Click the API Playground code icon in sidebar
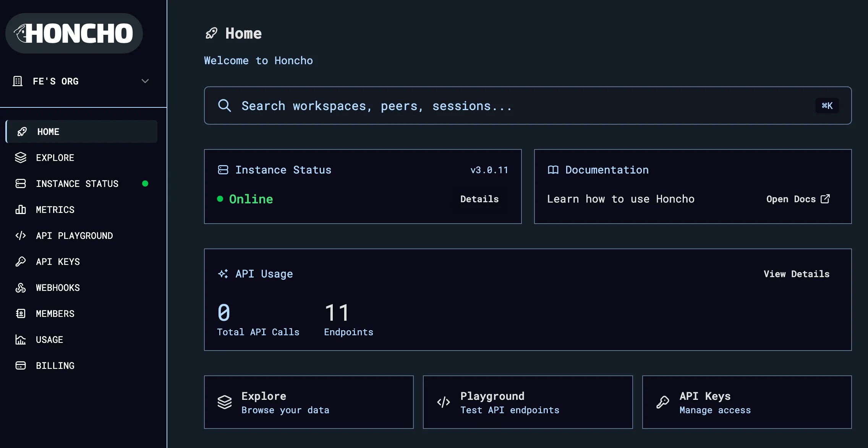The width and height of the screenshot is (868, 448). [x=21, y=235]
